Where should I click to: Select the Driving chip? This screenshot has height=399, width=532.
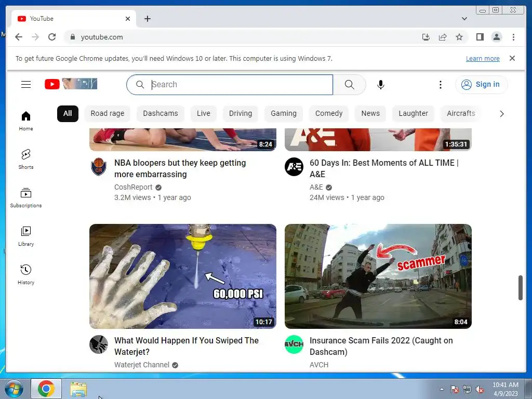240,113
